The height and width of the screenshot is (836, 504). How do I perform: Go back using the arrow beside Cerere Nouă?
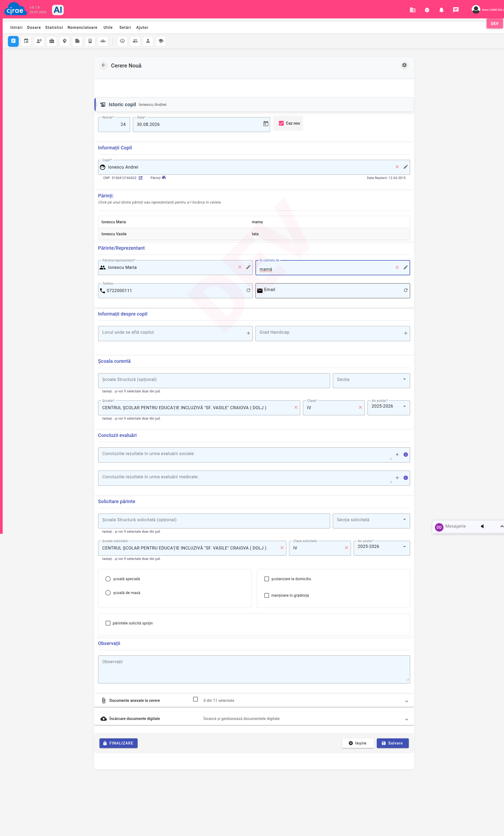pyautogui.click(x=104, y=65)
